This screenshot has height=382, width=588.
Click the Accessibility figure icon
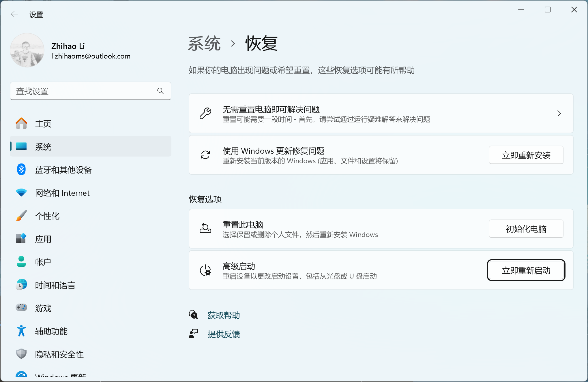click(21, 331)
